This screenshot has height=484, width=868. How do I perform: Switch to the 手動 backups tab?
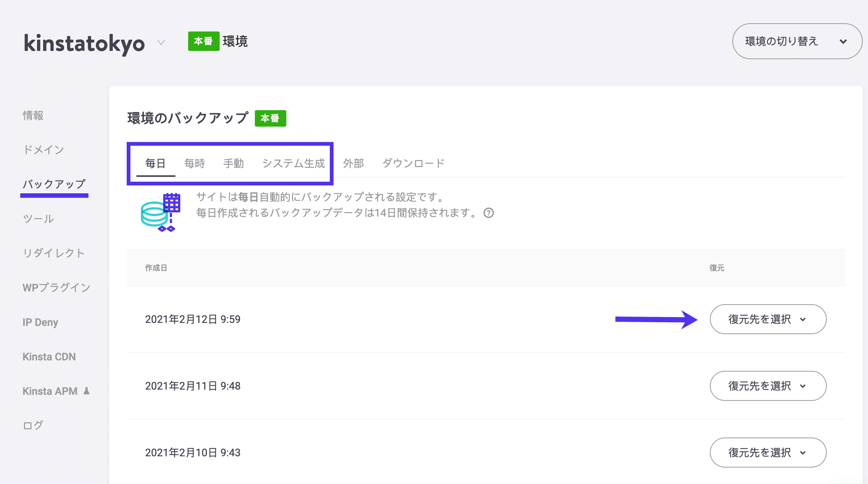[233, 163]
